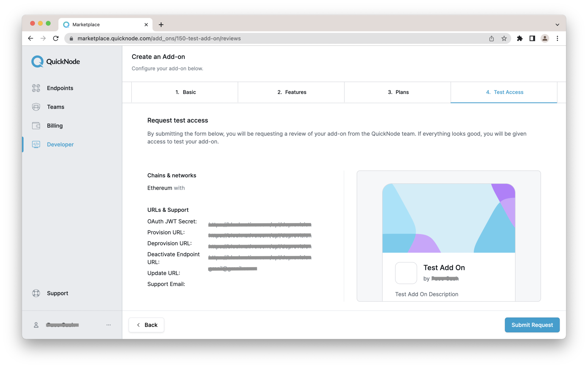Click the Provision URL label
Screen dimensions: 588x368
(166, 232)
